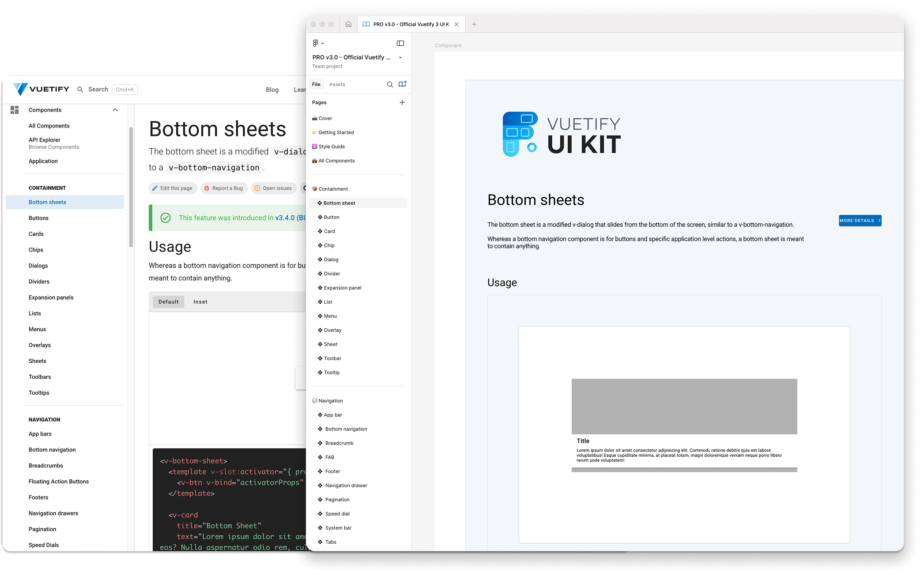Toggle the left panel layout visibility
924x575 pixels.
[x=400, y=43]
